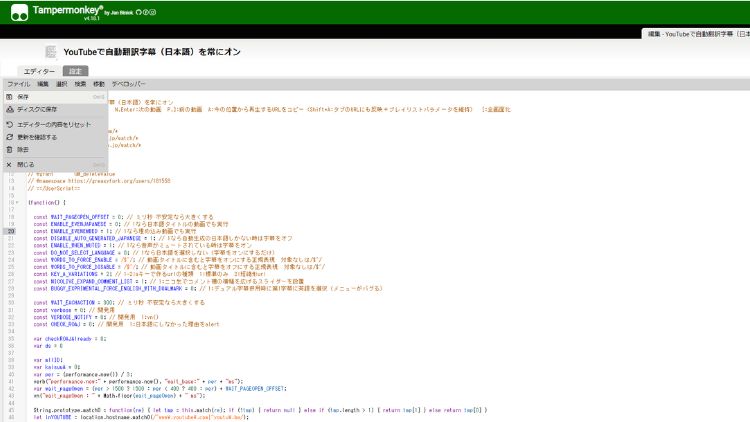
Task: Open the GitHub icon in header
Action: pyautogui.click(x=139, y=12)
